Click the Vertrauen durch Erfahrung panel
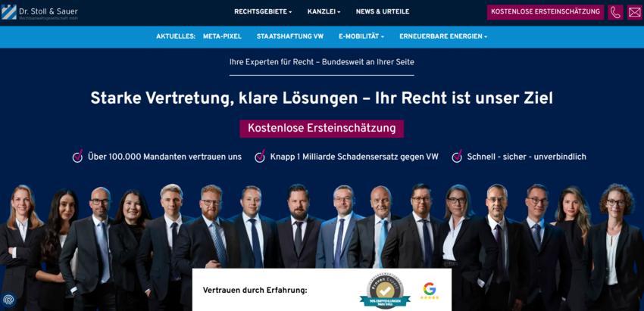 tap(322, 290)
